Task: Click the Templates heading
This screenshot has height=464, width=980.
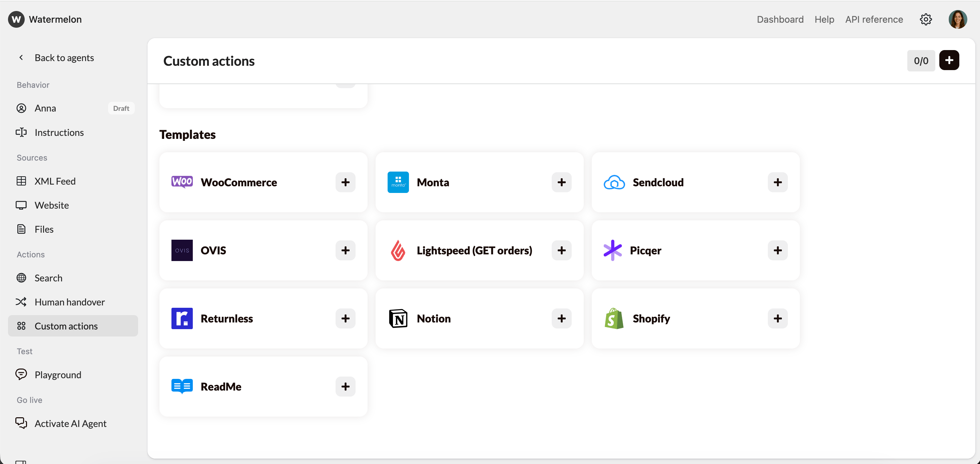Action: click(187, 135)
